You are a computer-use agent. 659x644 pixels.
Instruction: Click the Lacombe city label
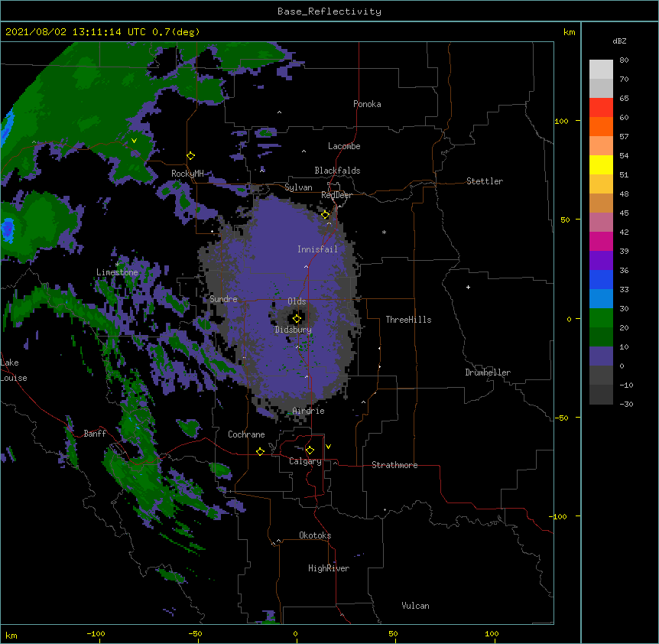tap(344, 146)
